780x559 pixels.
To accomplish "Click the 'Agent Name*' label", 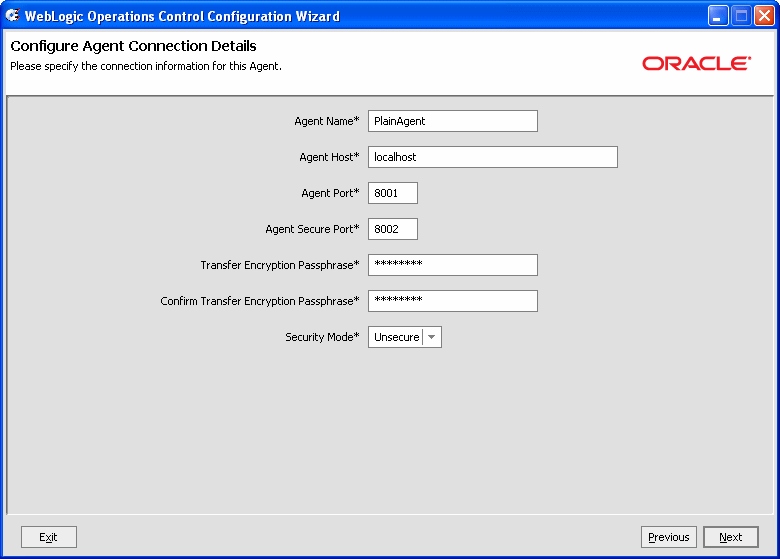I will [x=327, y=121].
